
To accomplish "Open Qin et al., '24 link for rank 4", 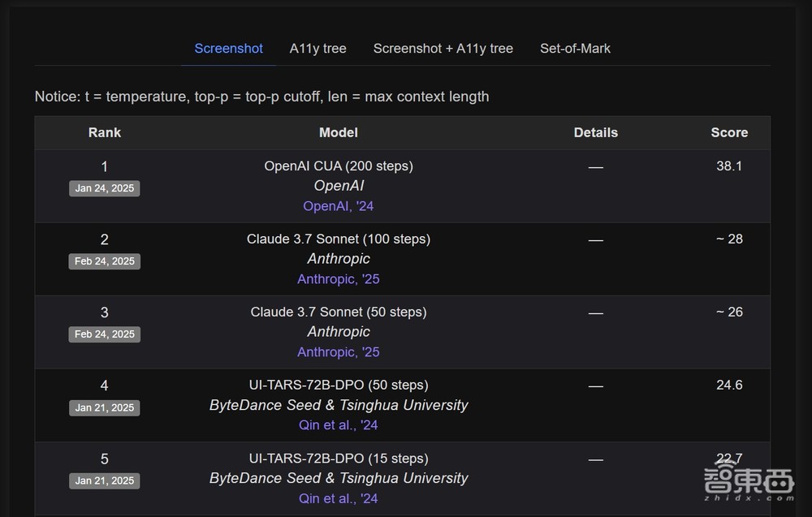I will click(338, 425).
